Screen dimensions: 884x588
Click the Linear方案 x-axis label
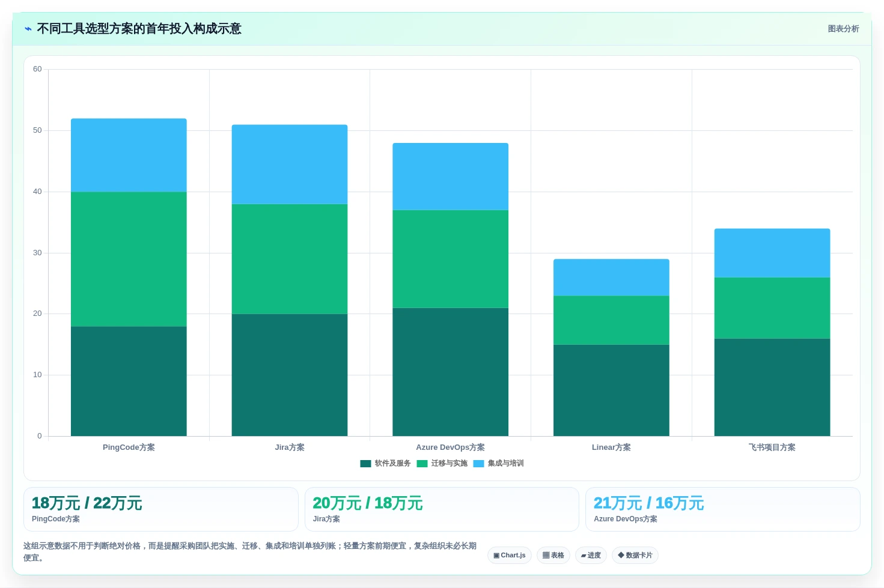[611, 447]
